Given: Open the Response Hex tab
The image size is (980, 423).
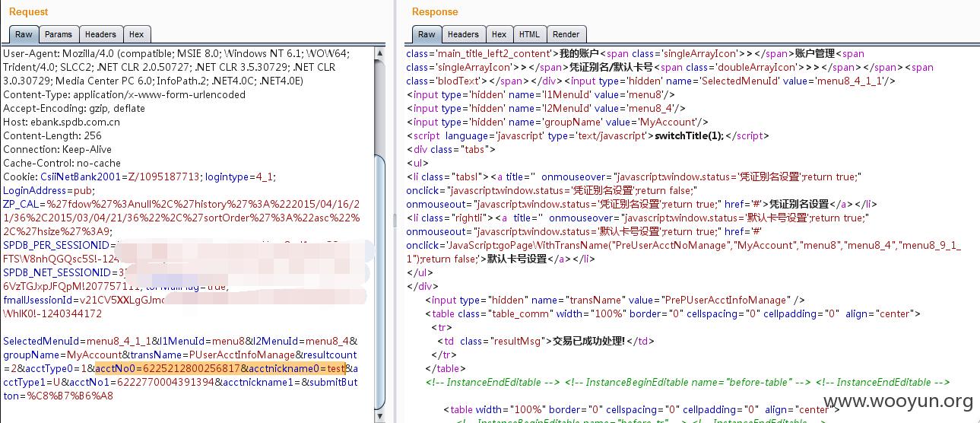Looking at the screenshot, I should pos(499,34).
